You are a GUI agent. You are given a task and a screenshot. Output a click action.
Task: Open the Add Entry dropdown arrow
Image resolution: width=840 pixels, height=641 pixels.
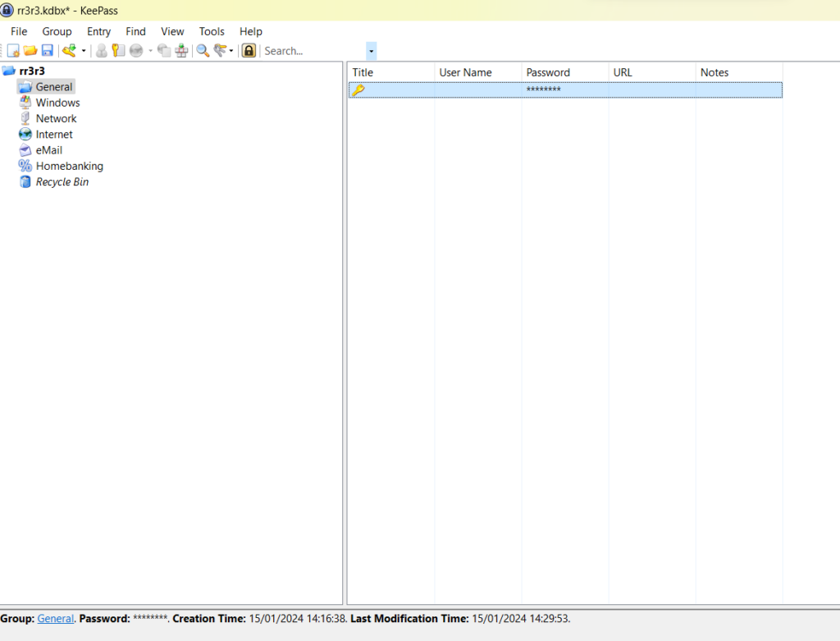(84, 51)
